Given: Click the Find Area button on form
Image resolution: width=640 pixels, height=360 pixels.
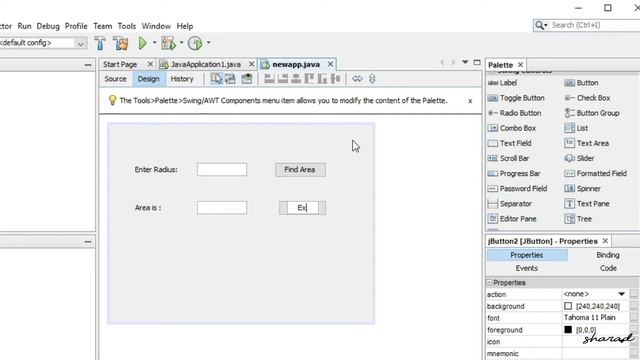Looking at the screenshot, I should (300, 170).
